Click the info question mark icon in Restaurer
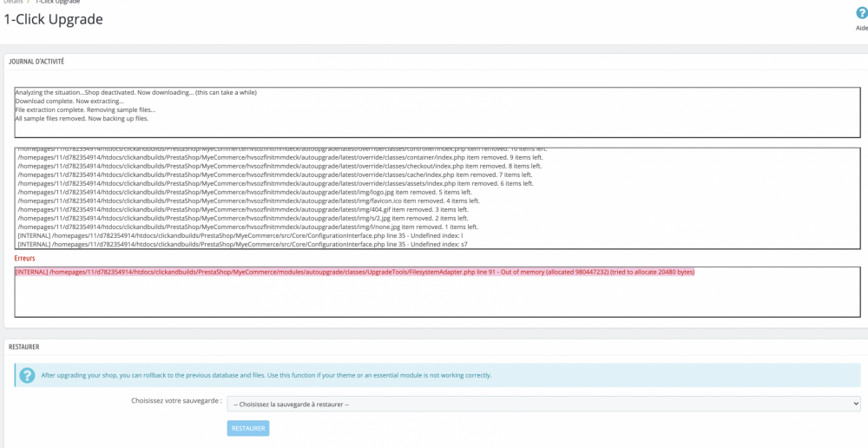 [27, 375]
